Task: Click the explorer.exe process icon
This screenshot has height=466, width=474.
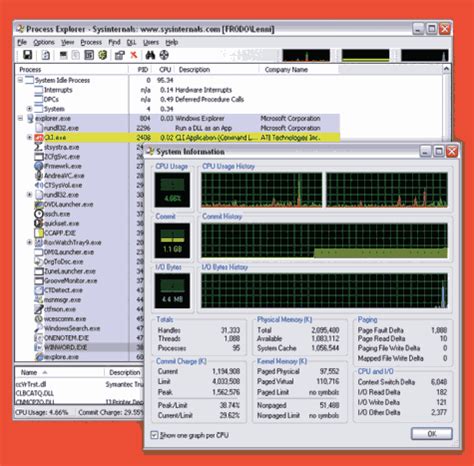Action: [x=30, y=118]
